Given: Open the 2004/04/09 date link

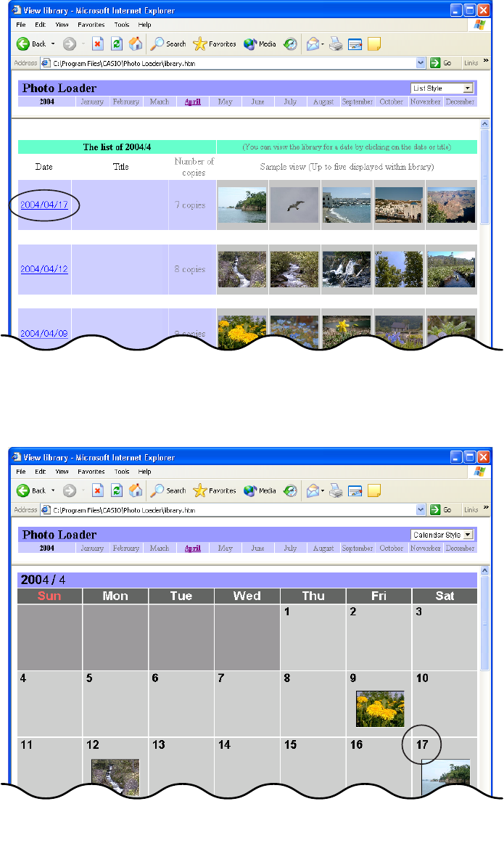Looking at the screenshot, I should point(44,333).
